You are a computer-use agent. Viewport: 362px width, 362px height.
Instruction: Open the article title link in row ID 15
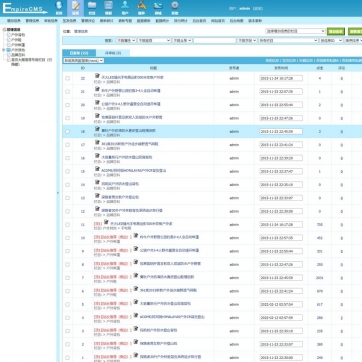point(133,171)
